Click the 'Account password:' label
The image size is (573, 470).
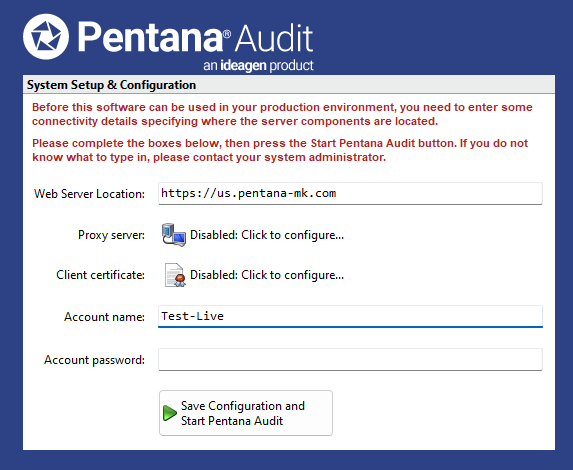click(94, 360)
